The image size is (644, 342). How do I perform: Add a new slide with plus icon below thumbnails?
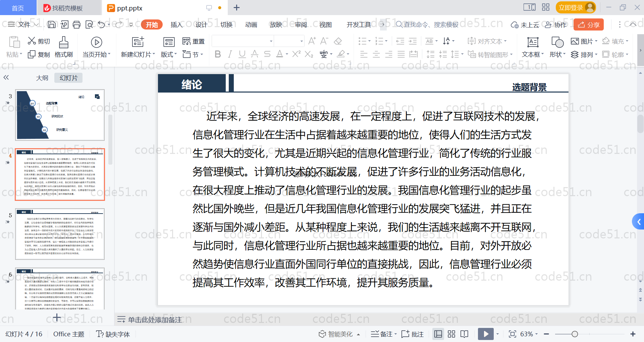click(57, 317)
